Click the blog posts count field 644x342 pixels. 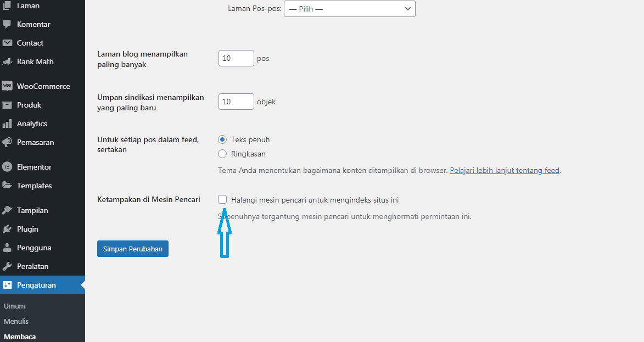pos(236,58)
